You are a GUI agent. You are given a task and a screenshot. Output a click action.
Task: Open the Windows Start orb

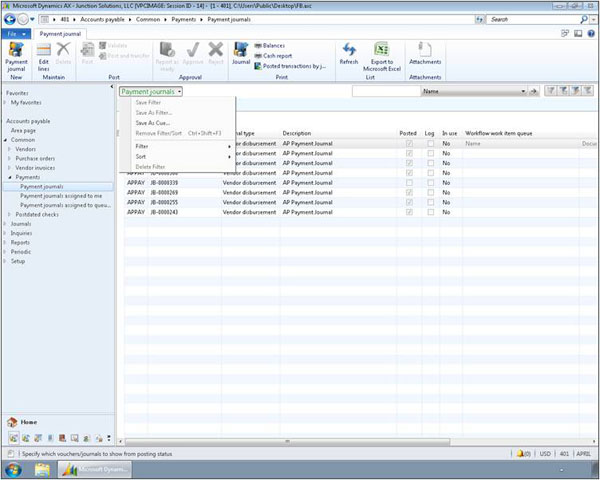click(x=13, y=470)
